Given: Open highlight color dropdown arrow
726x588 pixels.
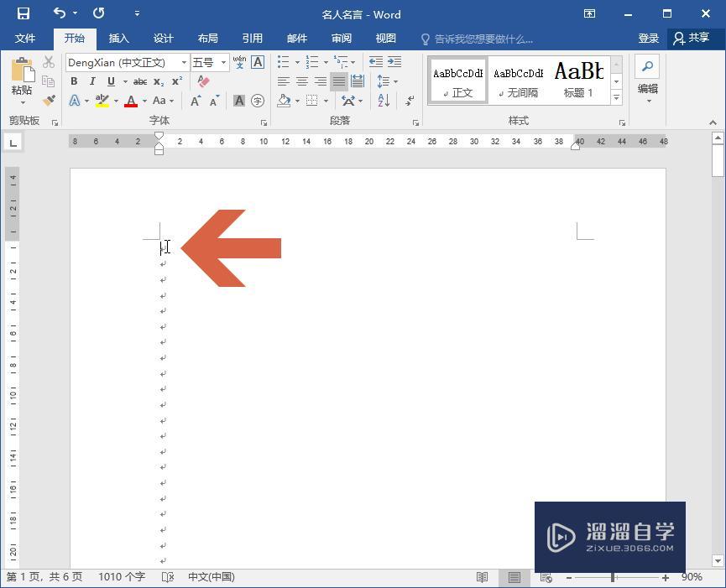Looking at the screenshot, I should 116,101.
